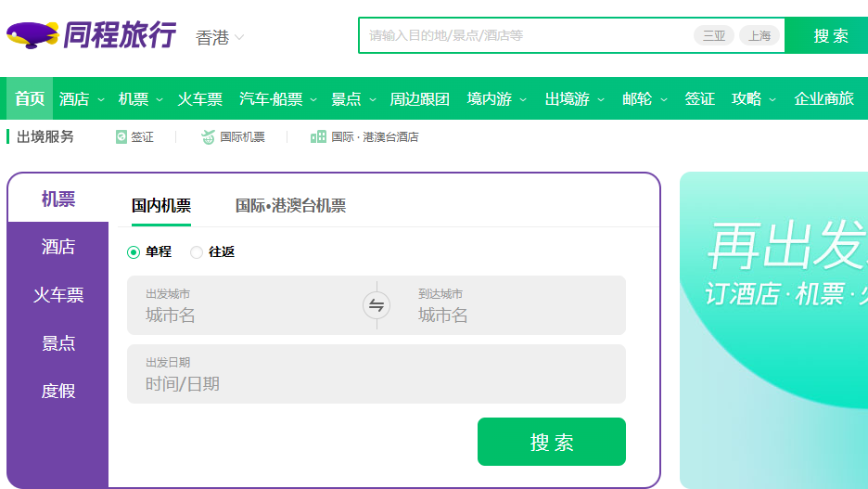Click the swap cities arrows icon
Screen dimensions: 868x489
click(x=377, y=305)
